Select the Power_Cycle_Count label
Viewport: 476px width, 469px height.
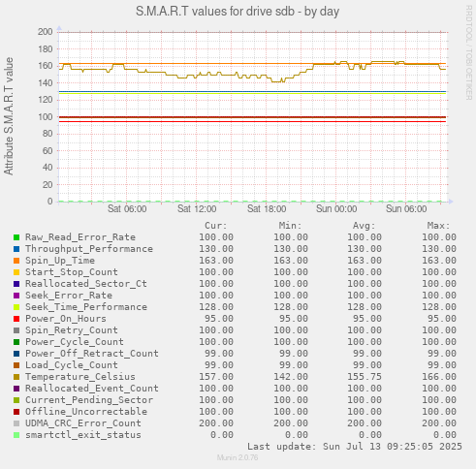(x=75, y=342)
